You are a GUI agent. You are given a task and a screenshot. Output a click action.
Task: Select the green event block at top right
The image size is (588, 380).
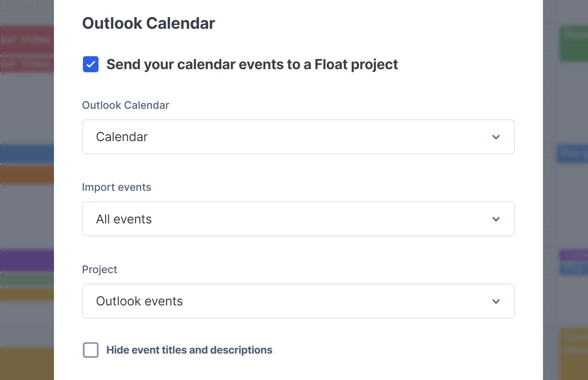(573, 44)
